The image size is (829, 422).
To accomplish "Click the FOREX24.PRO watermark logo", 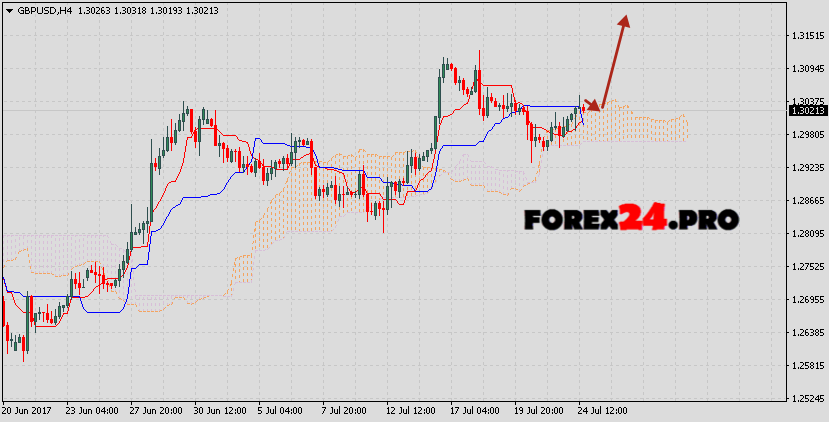I will coord(631,217).
